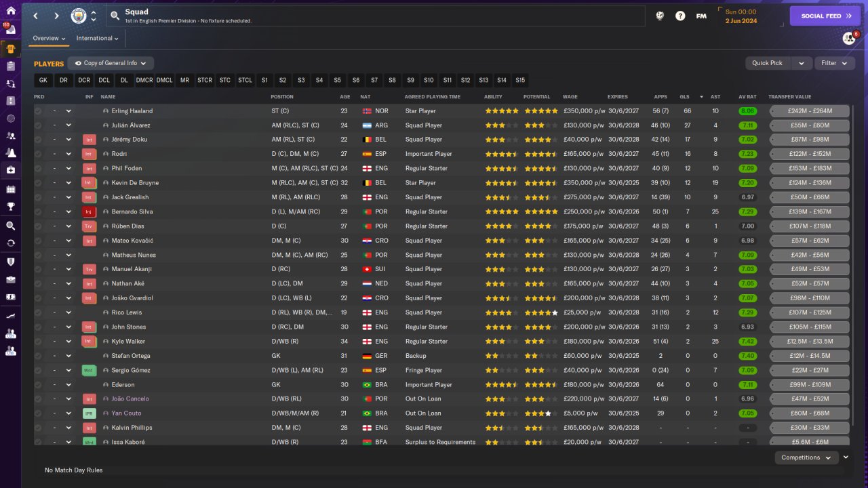Open the globe icon in the top bar
Screen dimensions: 868x488
coord(660,16)
